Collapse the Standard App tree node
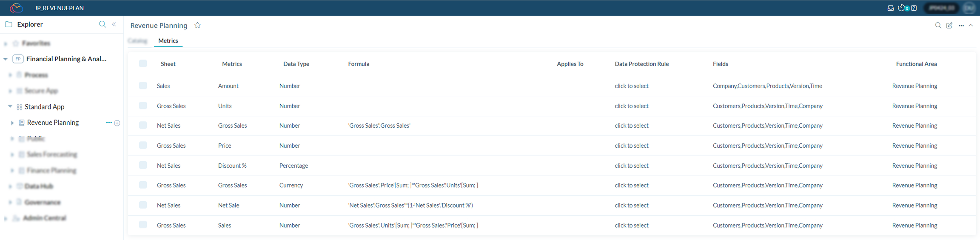The width and height of the screenshot is (980, 240). click(x=10, y=107)
